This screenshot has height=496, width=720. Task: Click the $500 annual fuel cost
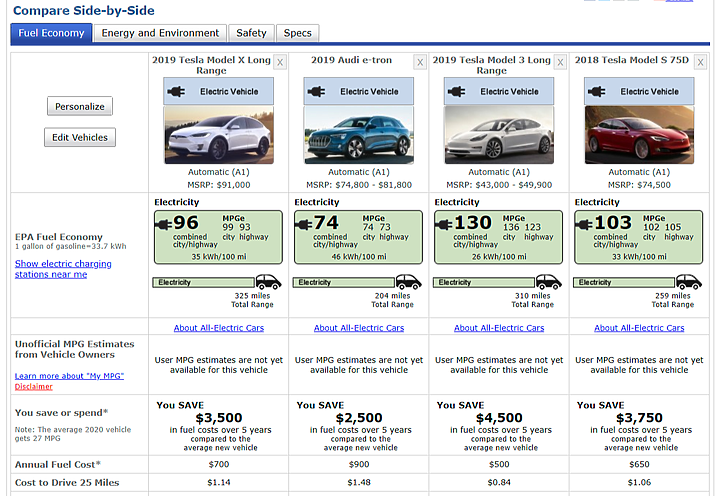[499, 465]
